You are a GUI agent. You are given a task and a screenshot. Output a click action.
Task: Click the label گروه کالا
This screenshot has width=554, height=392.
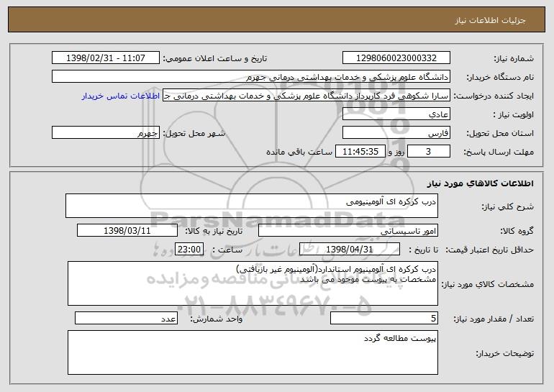pyautogui.click(x=517, y=231)
